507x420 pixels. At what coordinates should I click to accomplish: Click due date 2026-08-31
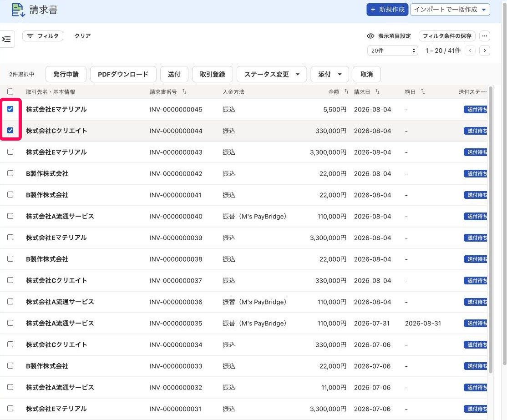click(x=423, y=324)
